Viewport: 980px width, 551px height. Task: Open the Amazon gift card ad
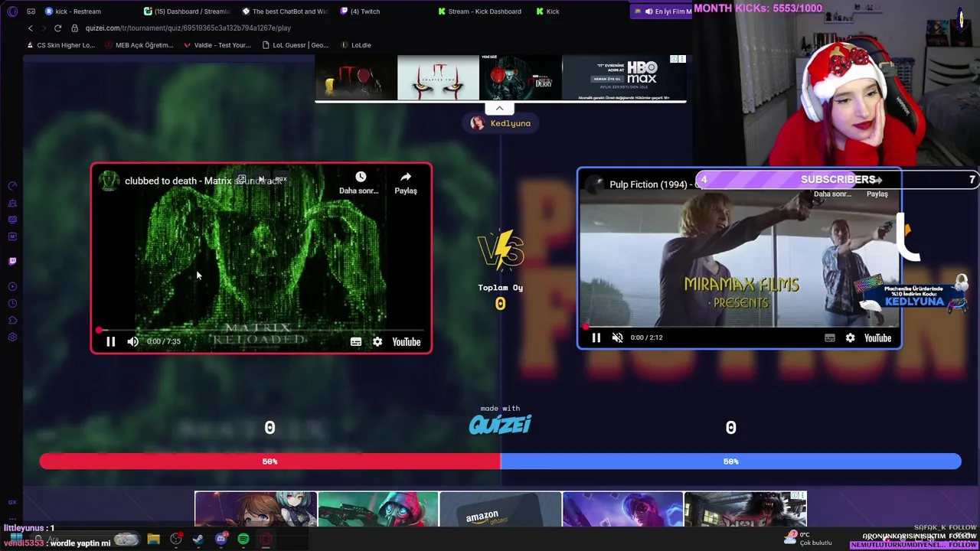click(501, 510)
